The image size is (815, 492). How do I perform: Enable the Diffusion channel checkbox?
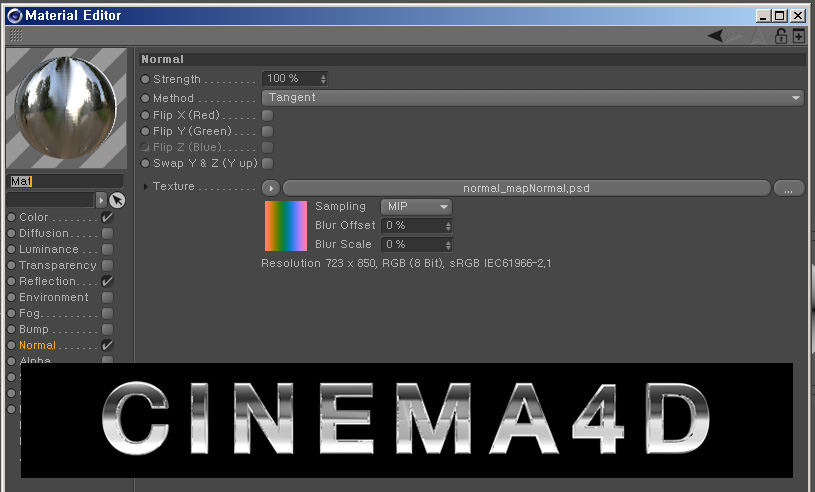click(108, 233)
